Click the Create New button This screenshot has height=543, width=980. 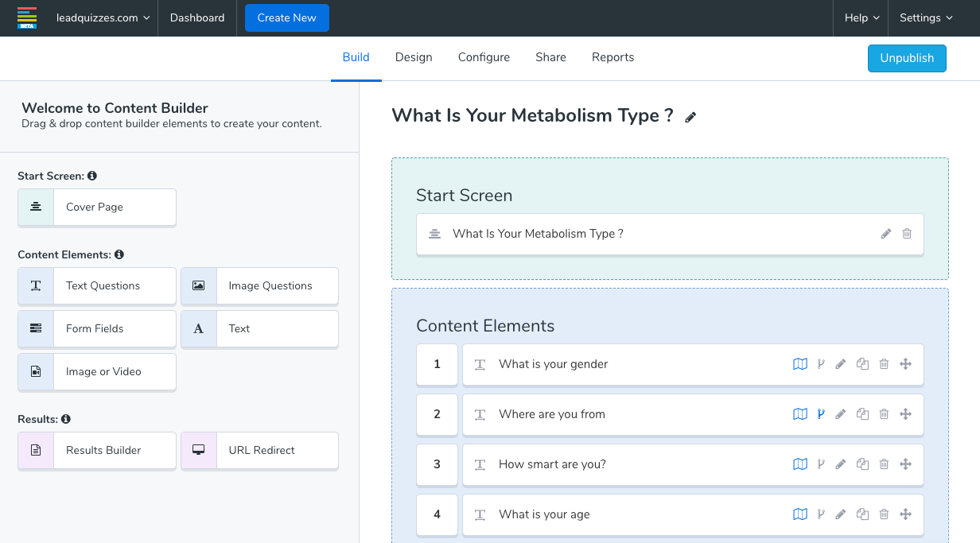[286, 17]
